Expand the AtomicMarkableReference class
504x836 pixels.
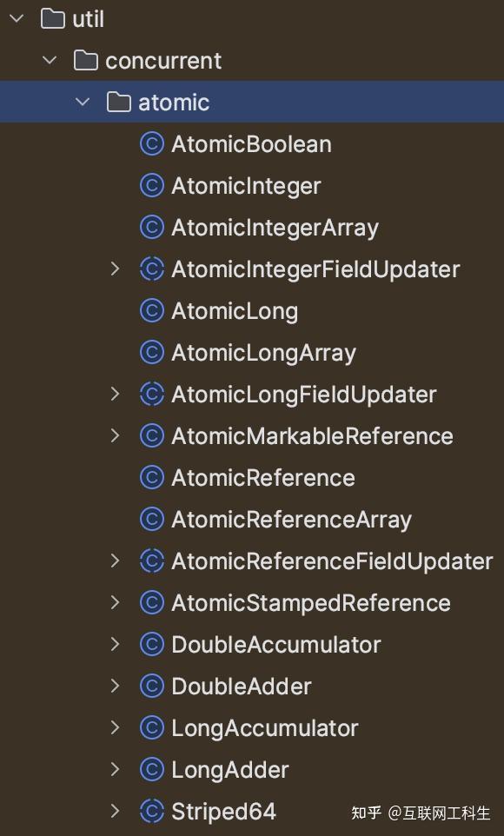tap(116, 435)
